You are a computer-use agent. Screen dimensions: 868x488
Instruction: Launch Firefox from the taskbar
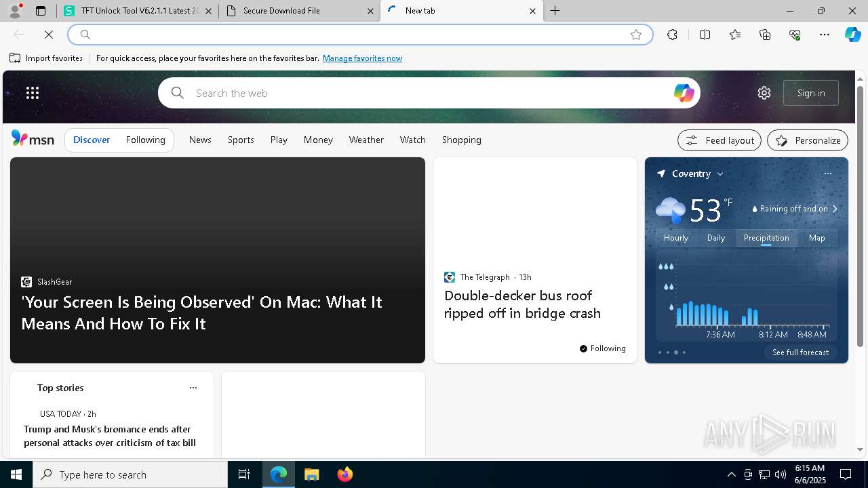(344, 474)
